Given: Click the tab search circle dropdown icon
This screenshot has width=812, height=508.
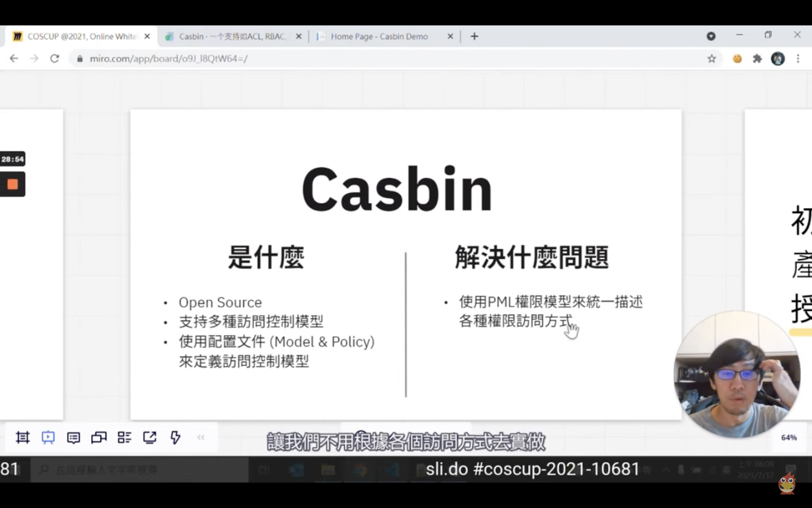Looking at the screenshot, I should tap(711, 36).
